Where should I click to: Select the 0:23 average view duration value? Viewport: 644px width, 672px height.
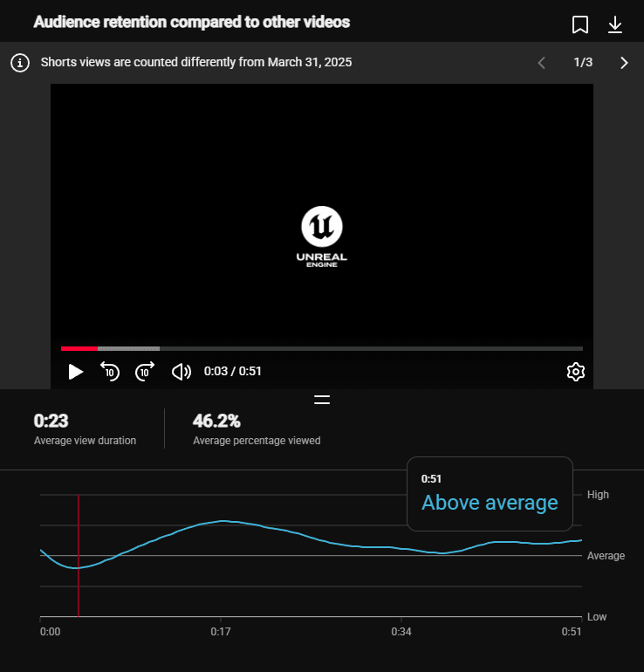pyautogui.click(x=51, y=421)
